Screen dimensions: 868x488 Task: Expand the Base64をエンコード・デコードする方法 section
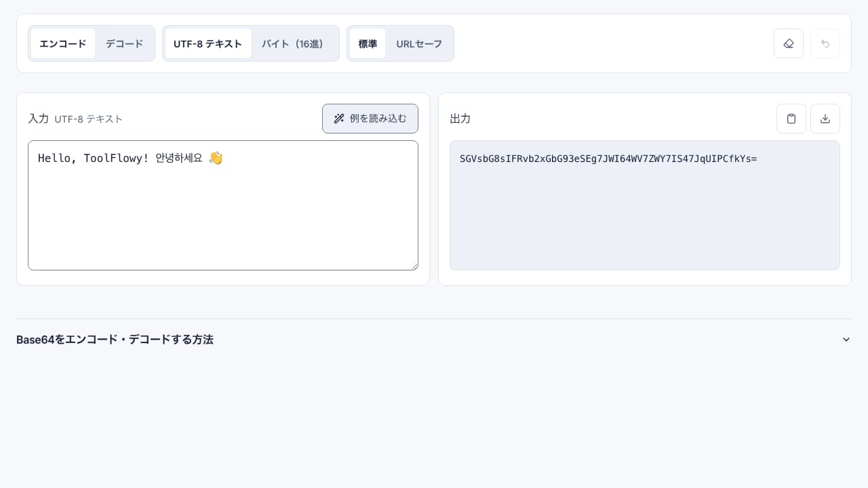[434, 340]
